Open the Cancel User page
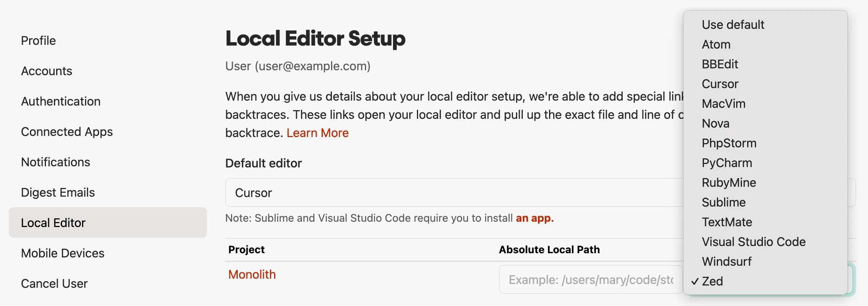Screen dimensions: 868x306 [54, 284]
